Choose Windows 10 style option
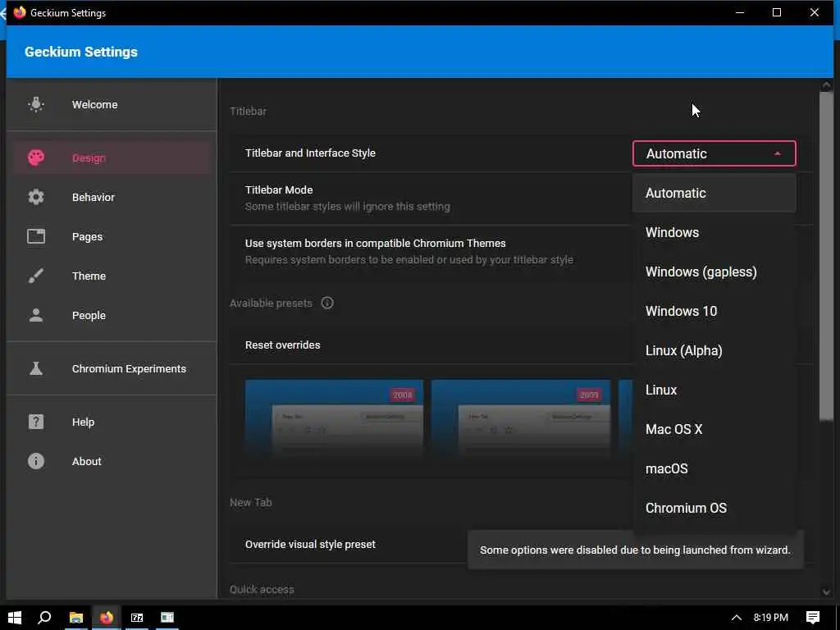840x630 pixels. (x=714, y=311)
